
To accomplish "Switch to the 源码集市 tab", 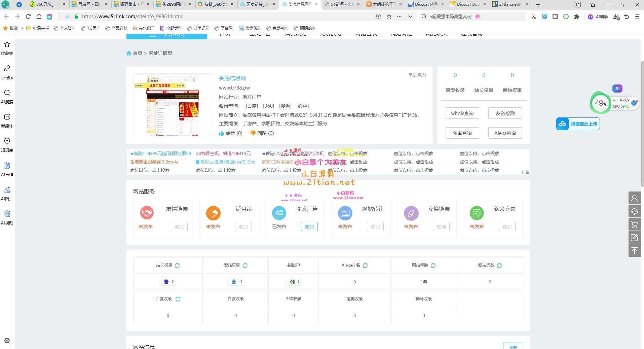I will coord(131,4).
